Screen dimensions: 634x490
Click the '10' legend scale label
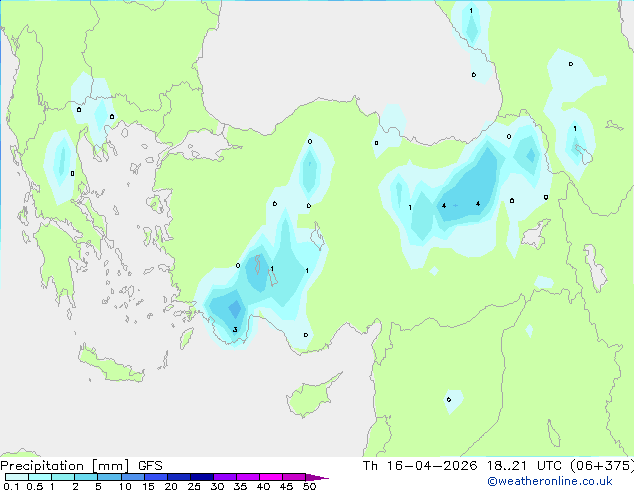[x=125, y=486]
